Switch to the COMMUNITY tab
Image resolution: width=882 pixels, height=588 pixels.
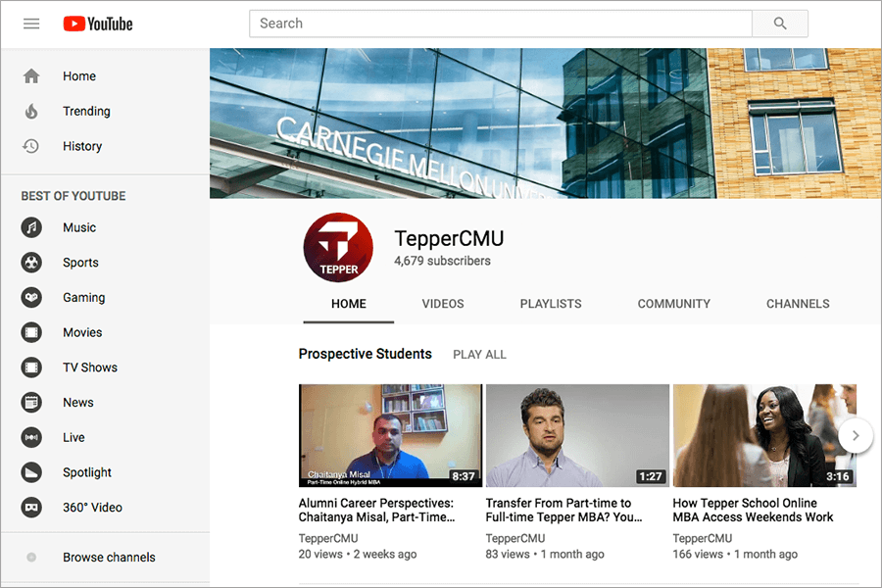tap(674, 304)
